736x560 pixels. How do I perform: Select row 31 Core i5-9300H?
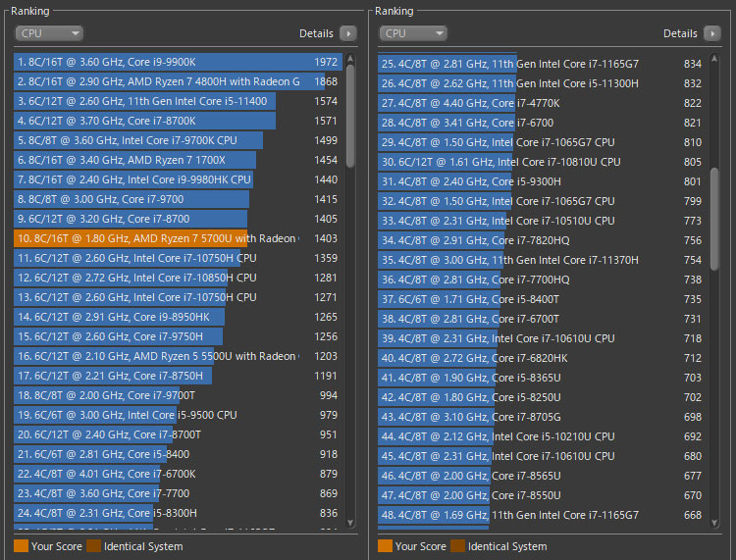point(542,181)
